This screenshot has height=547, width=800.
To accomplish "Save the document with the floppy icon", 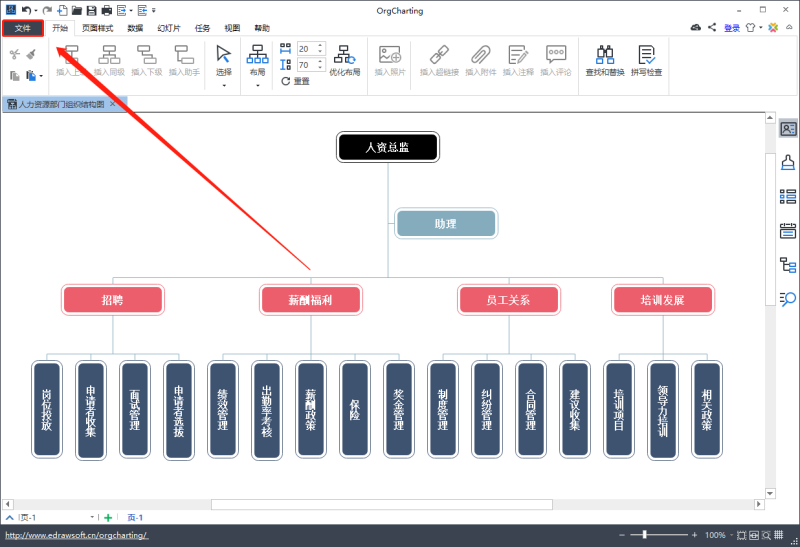I will tap(91, 10).
